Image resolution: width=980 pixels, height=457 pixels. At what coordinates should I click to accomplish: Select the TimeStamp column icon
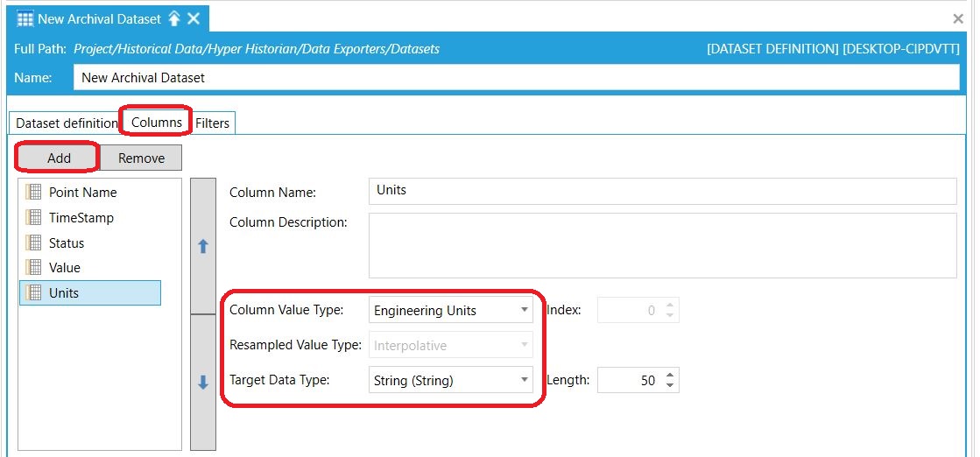click(x=33, y=218)
